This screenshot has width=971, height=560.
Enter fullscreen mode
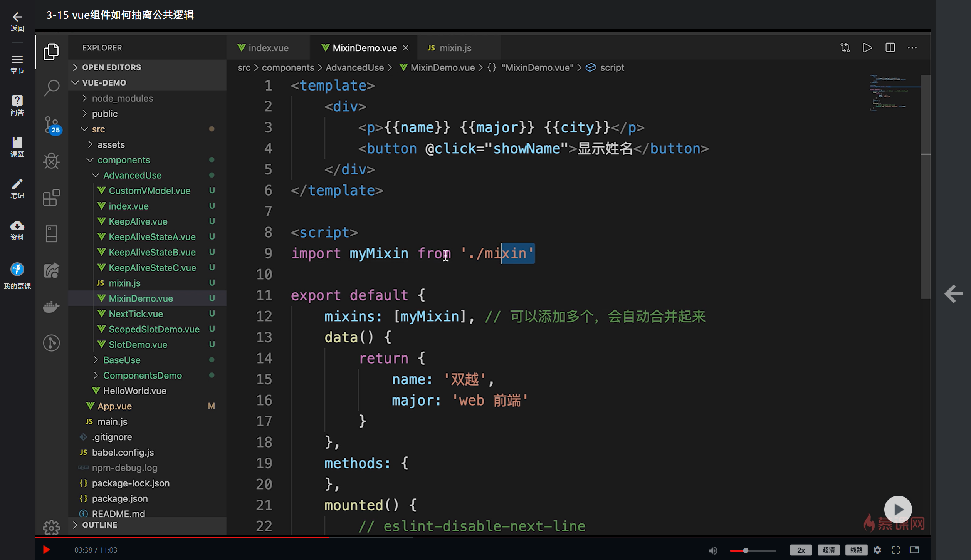click(896, 550)
